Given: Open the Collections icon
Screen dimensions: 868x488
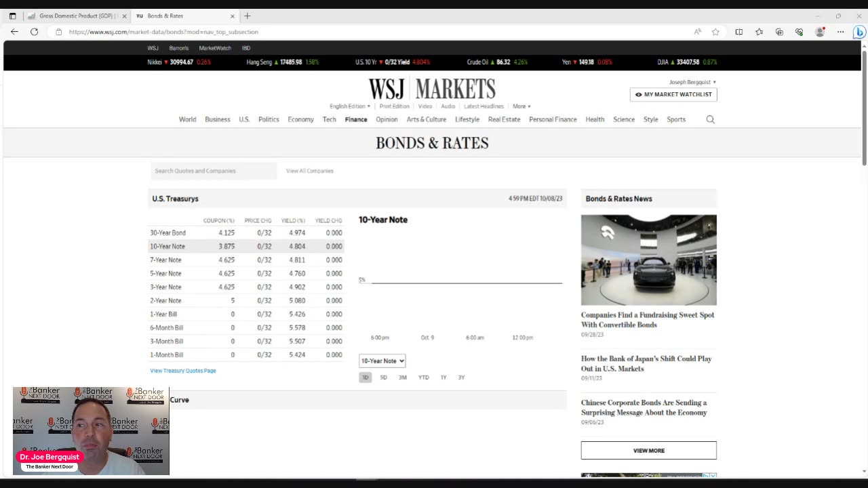Looking at the screenshot, I should click(x=779, y=32).
